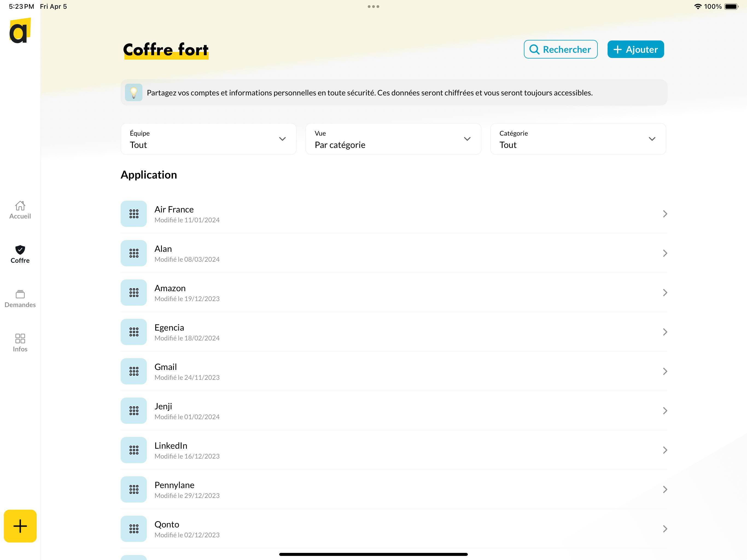Expand the Gmail entry chevron

point(665,371)
